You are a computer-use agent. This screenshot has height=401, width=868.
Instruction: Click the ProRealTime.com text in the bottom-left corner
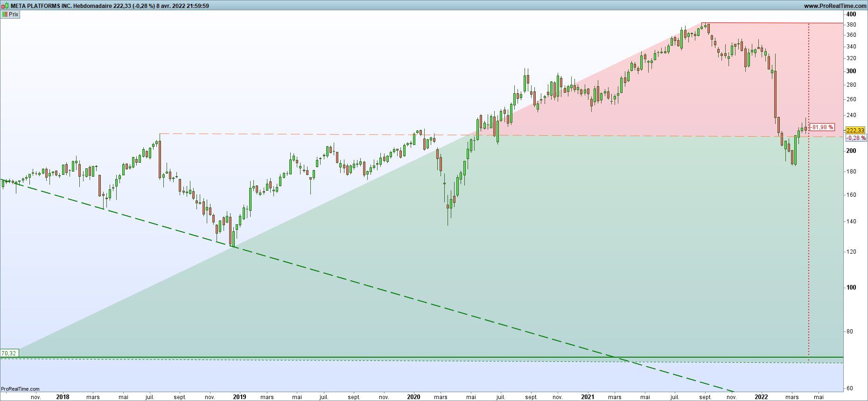[21, 389]
